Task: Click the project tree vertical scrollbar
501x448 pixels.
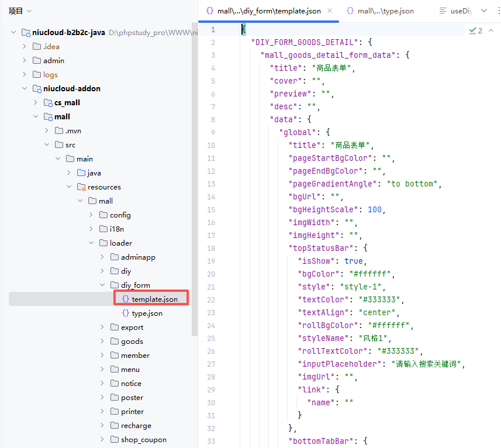Action: (x=195, y=175)
